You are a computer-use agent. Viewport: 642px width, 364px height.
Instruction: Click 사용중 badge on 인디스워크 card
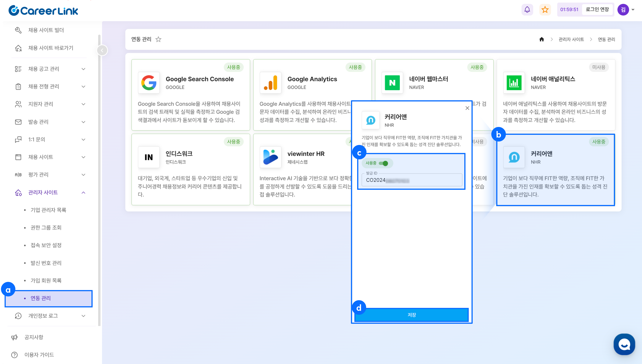tap(233, 142)
